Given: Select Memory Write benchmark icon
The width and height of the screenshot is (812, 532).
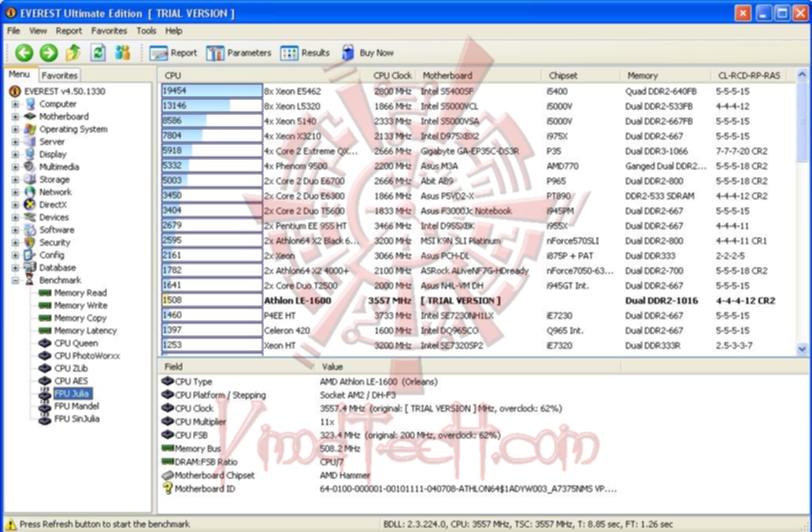Looking at the screenshot, I should pyautogui.click(x=45, y=305).
